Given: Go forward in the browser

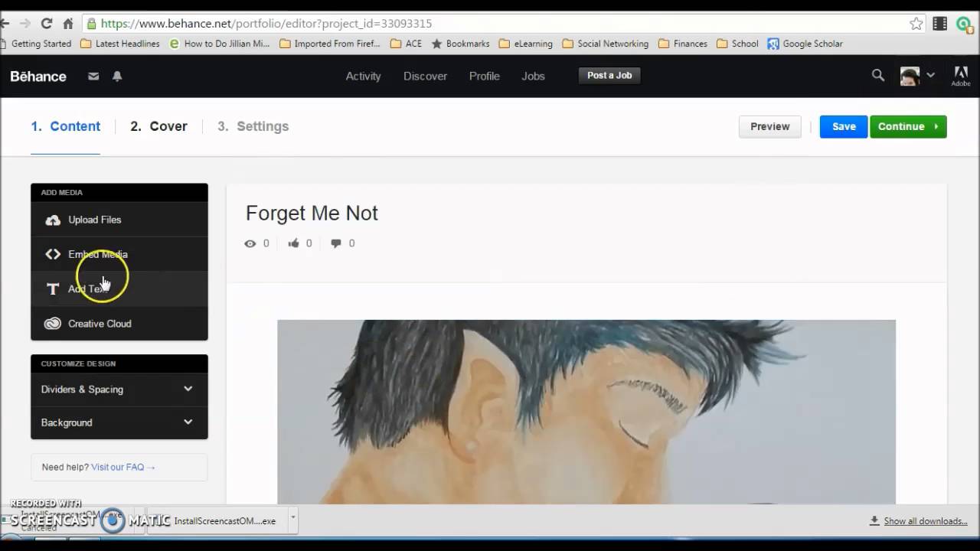Looking at the screenshot, I should tap(25, 24).
